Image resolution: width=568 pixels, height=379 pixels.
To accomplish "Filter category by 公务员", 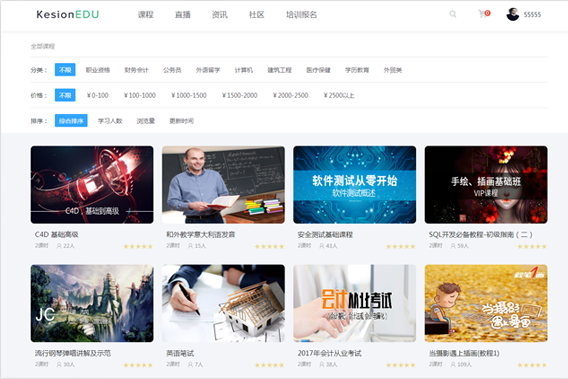I will [172, 70].
